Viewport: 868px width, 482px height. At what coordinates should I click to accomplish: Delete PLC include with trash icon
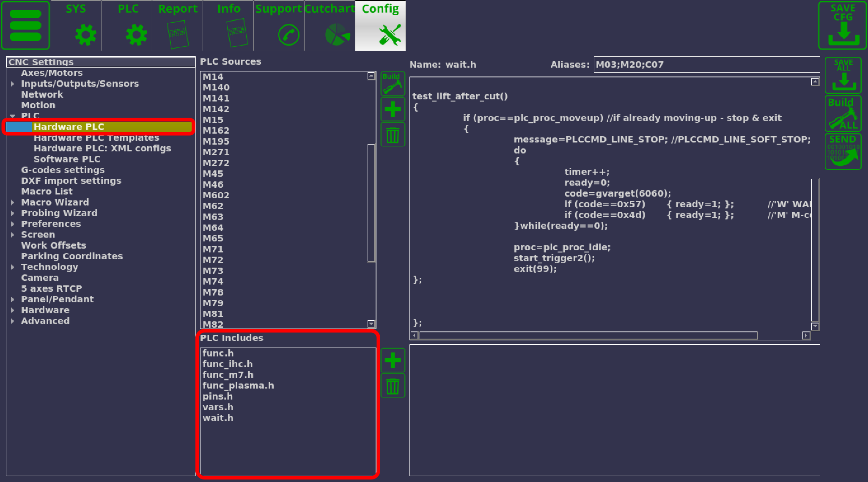point(393,386)
